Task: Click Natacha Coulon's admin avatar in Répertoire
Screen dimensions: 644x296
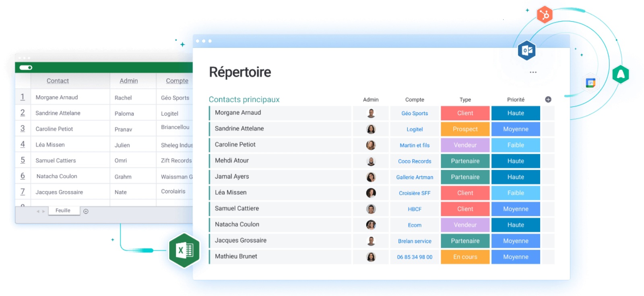Action: point(371,225)
